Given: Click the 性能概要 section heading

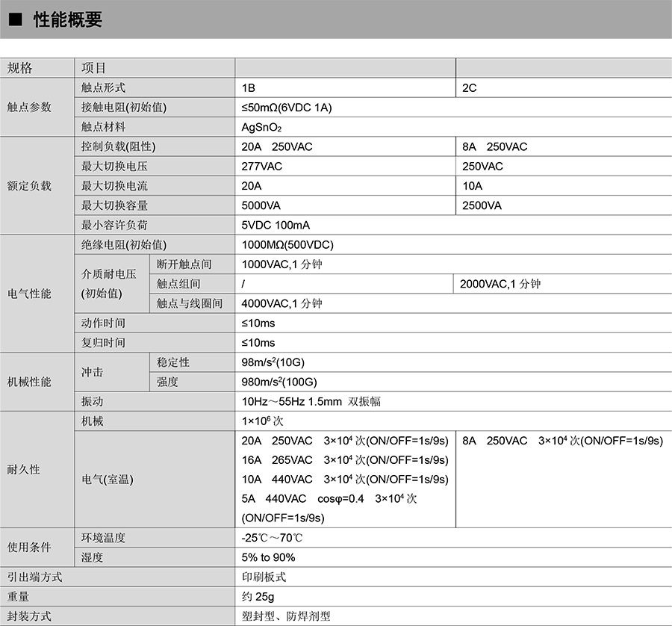Looking at the screenshot, I should (x=67, y=20).
